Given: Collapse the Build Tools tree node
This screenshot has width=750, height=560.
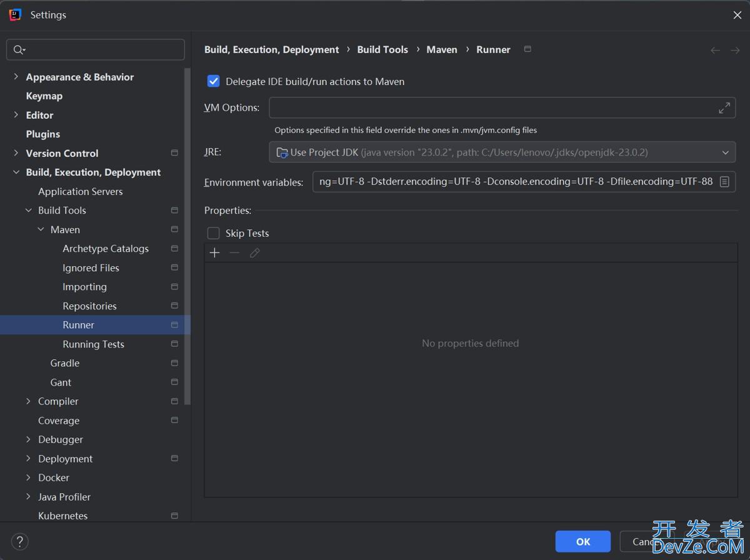Looking at the screenshot, I should (x=28, y=211).
